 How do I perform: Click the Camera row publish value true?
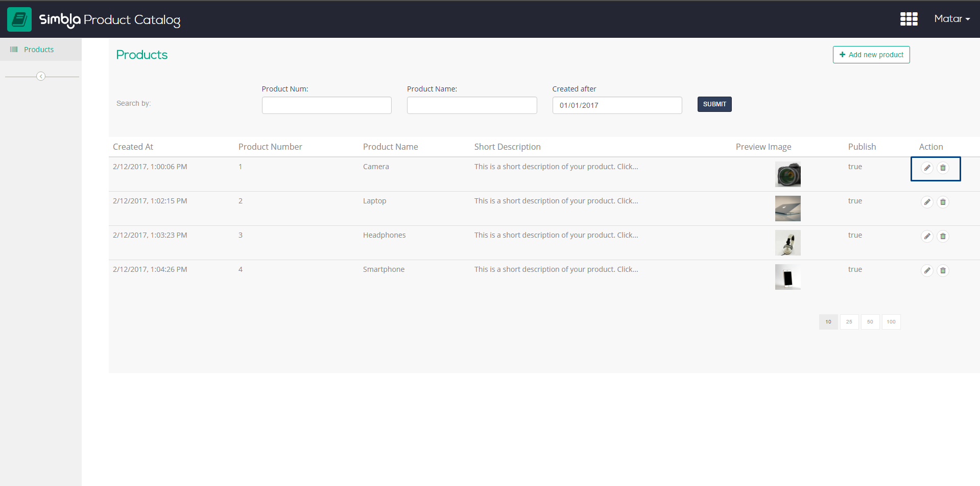(x=855, y=167)
